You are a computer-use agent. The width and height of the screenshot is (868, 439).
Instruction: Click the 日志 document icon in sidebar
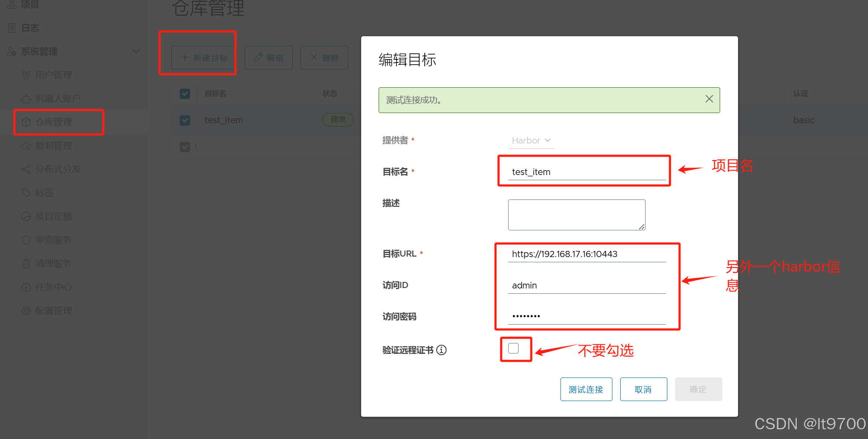(x=12, y=28)
